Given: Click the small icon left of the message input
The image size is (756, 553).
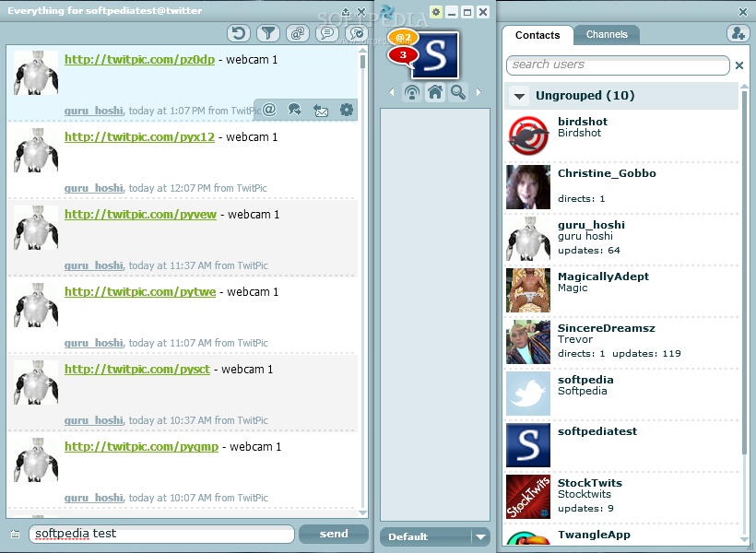Looking at the screenshot, I should 16,535.
